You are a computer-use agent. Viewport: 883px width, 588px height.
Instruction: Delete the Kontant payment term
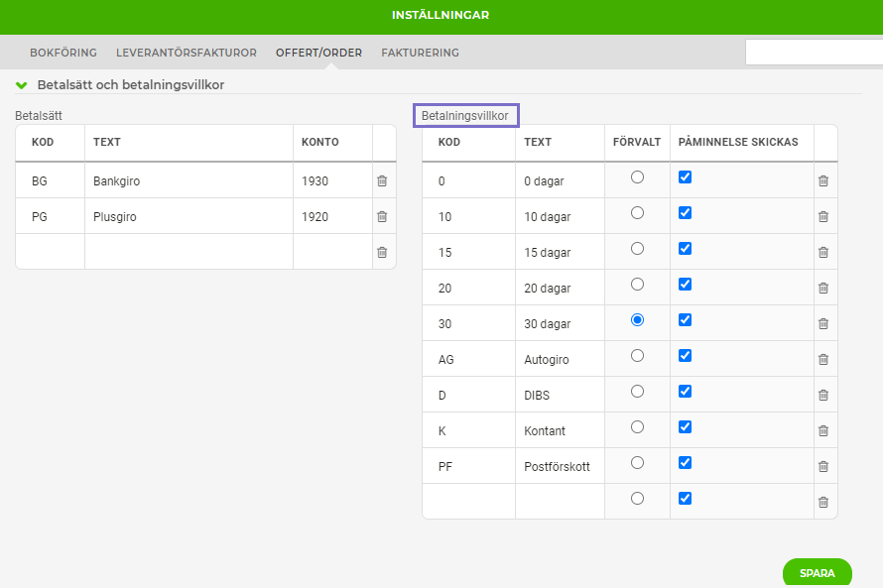pyautogui.click(x=822, y=431)
